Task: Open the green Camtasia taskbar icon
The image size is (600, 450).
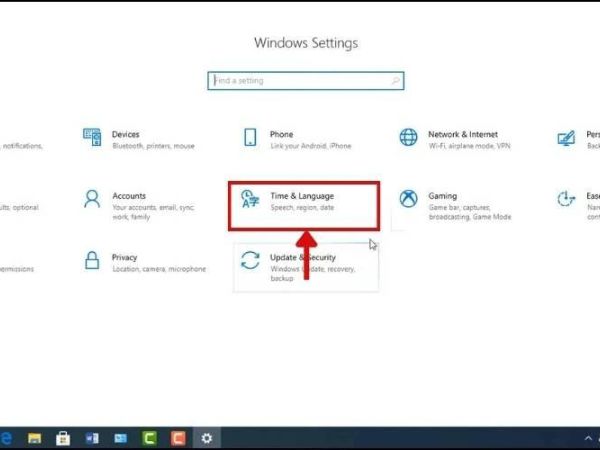Action: tap(149, 438)
